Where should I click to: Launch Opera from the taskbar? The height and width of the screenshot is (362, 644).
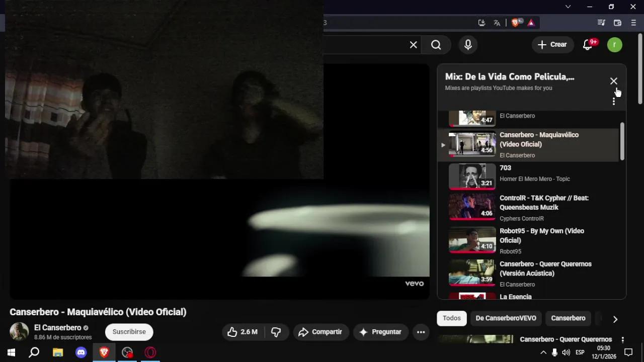[x=150, y=352]
